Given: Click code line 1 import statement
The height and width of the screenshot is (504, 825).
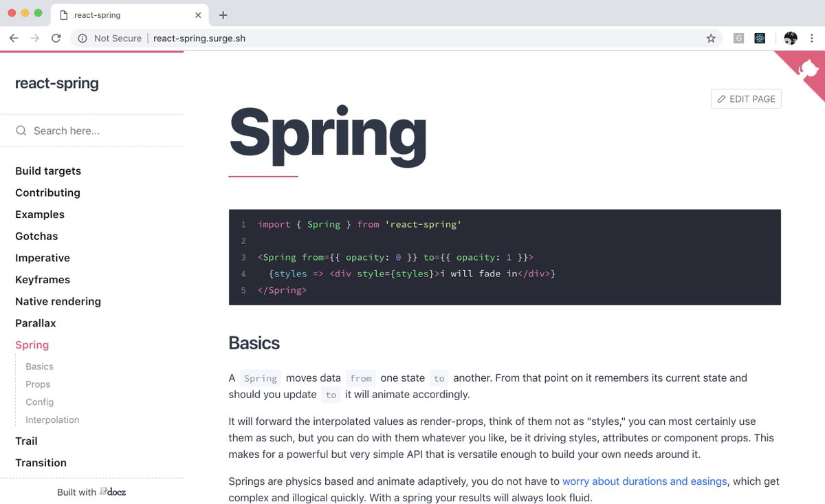Looking at the screenshot, I should [x=360, y=225].
